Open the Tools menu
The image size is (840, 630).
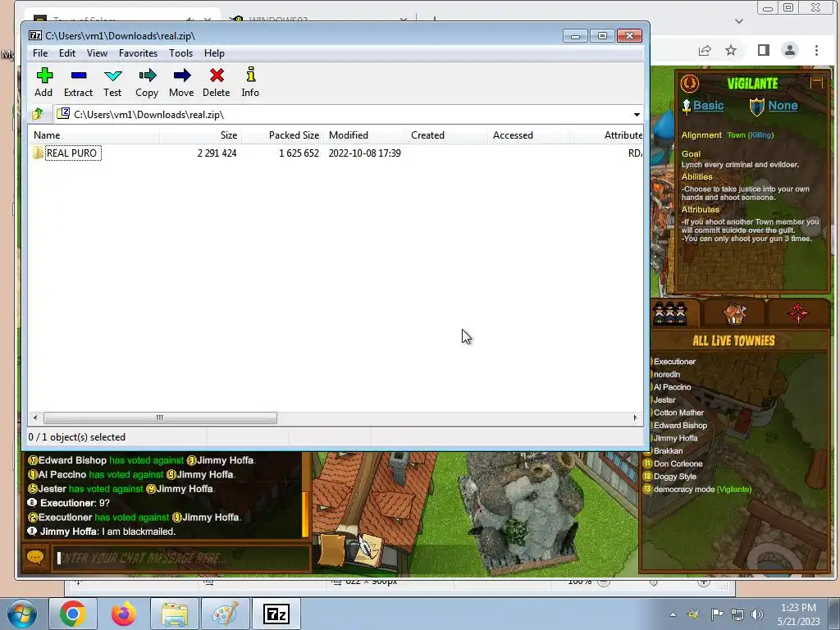[180, 53]
